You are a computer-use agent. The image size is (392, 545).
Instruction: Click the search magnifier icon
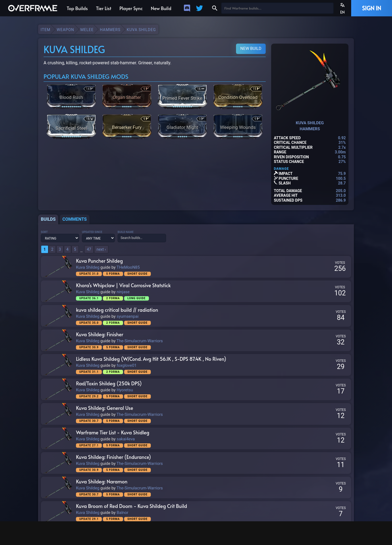click(215, 8)
